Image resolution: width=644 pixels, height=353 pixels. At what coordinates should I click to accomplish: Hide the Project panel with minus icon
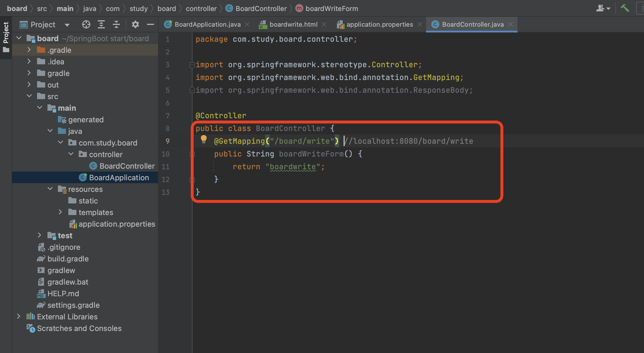[150, 25]
